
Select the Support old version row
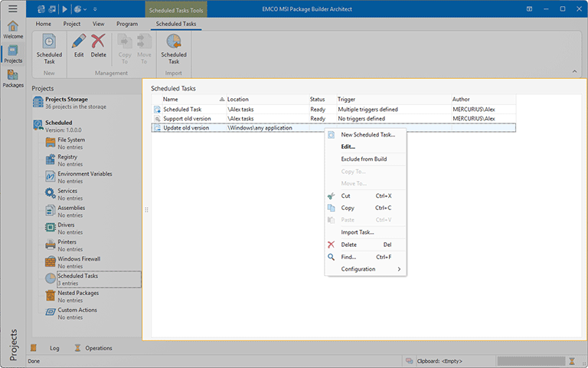click(186, 119)
